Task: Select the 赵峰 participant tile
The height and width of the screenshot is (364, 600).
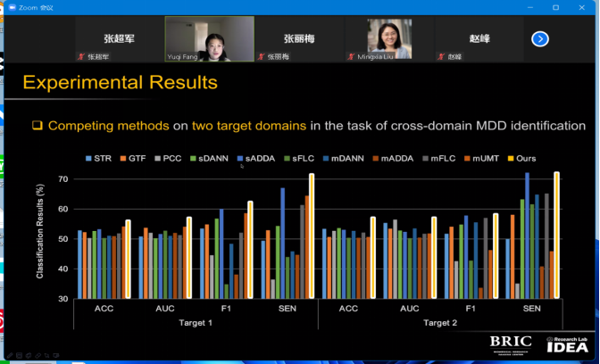Action: pos(479,39)
